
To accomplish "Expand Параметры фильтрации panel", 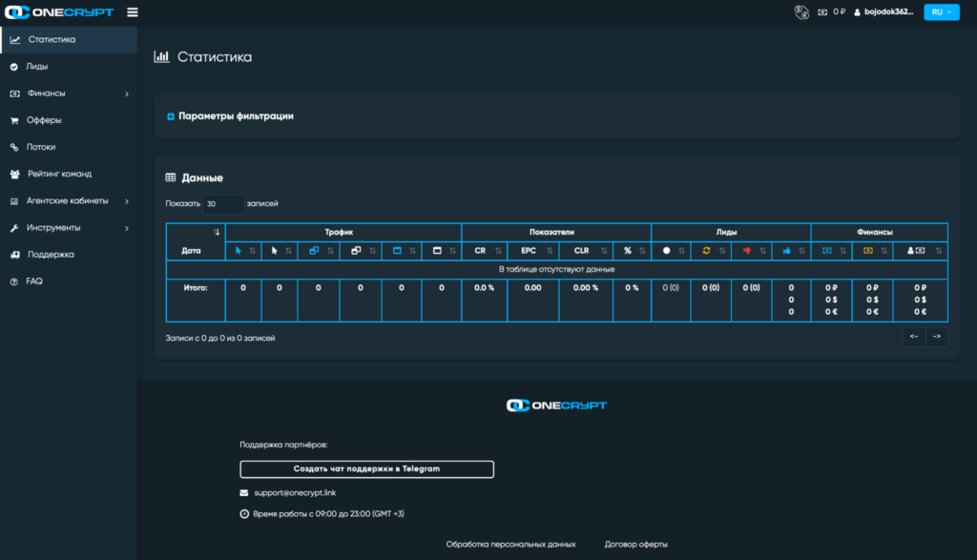I will click(230, 115).
